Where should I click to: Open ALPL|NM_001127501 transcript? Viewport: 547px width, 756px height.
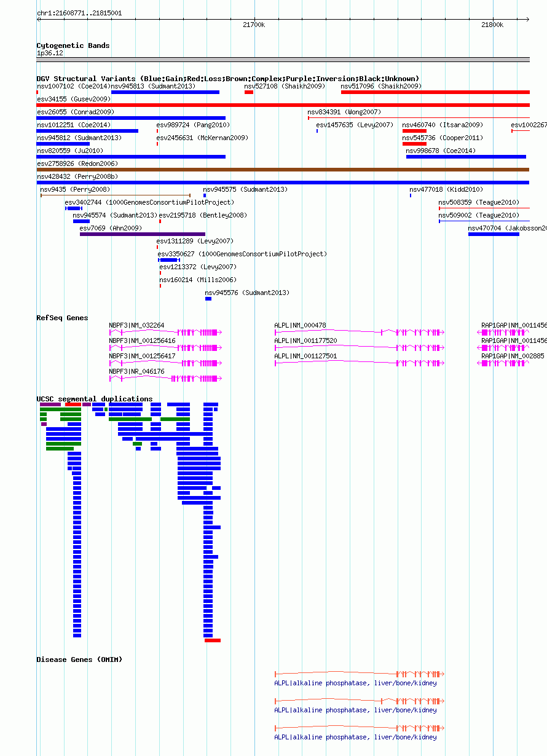point(359,363)
